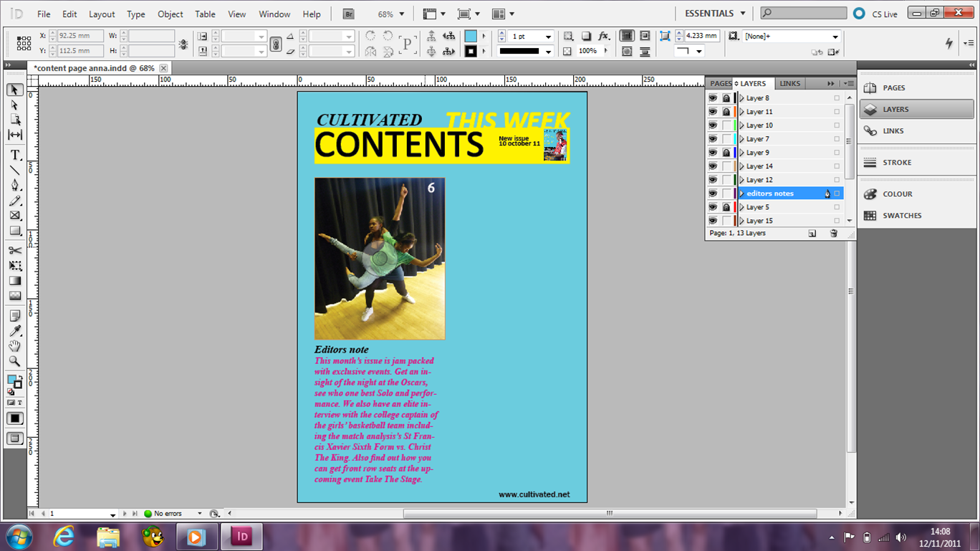980x551 pixels.
Task: Select the Rectangle Frame tool
Action: point(14,215)
